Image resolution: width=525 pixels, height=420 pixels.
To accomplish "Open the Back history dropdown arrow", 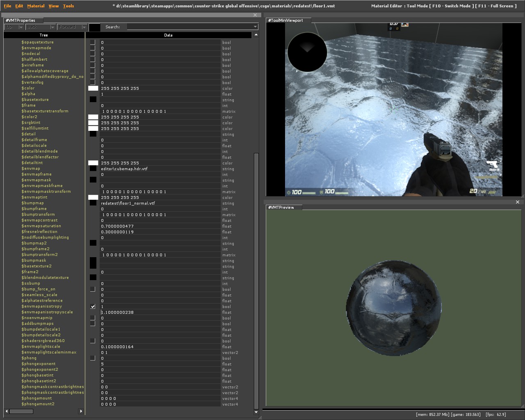I will [52, 27].
